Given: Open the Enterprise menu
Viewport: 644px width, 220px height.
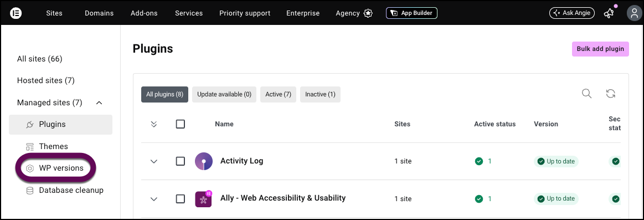Looking at the screenshot, I should click(x=303, y=13).
